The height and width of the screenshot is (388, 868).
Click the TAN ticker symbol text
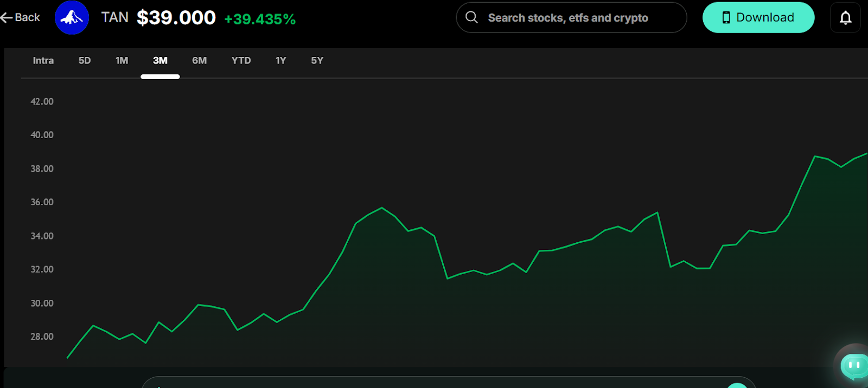115,17
